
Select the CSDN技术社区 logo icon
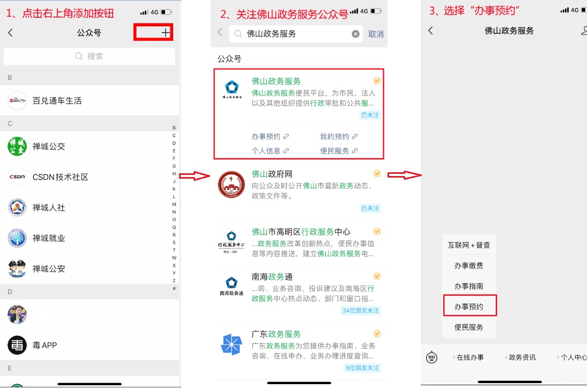tap(17, 177)
